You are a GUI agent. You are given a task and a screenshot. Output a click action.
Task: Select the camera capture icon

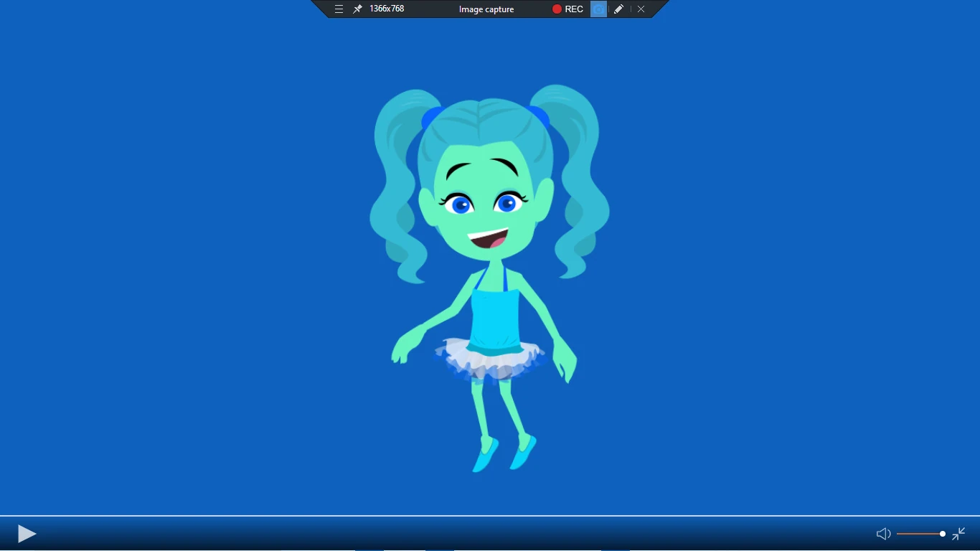click(598, 9)
